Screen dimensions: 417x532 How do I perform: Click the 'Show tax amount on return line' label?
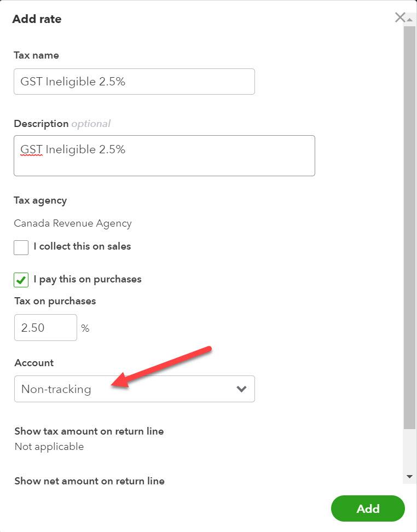[89, 431]
